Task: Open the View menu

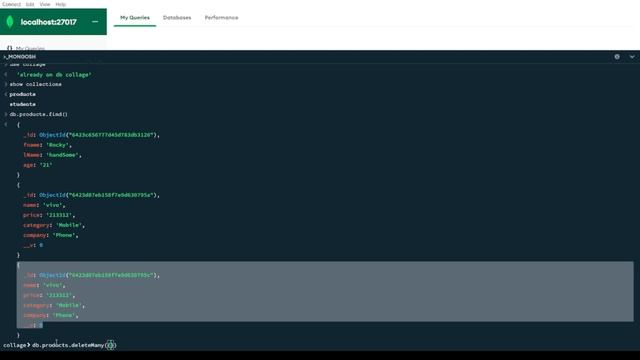Action: coord(45,4)
